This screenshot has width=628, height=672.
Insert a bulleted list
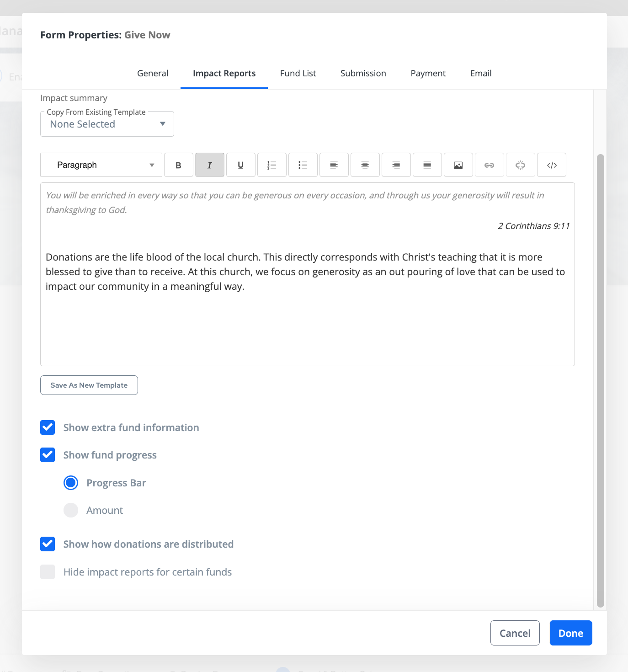pyautogui.click(x=303, y=165)
